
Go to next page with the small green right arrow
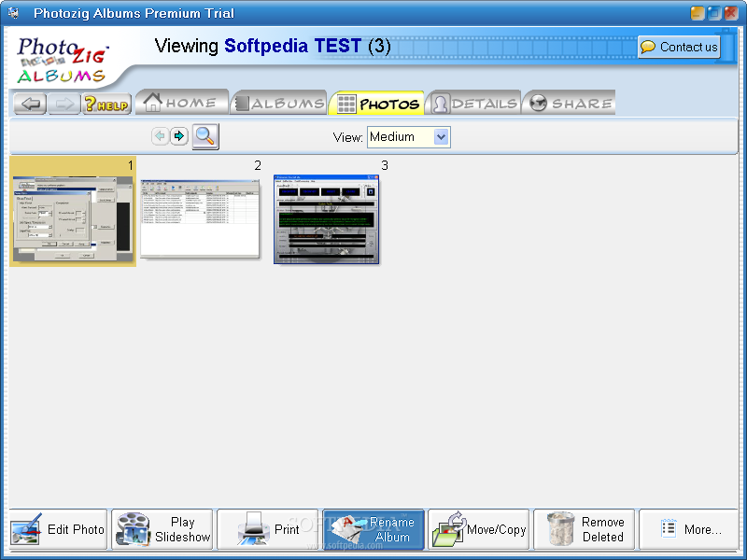(x=179, y=136)
